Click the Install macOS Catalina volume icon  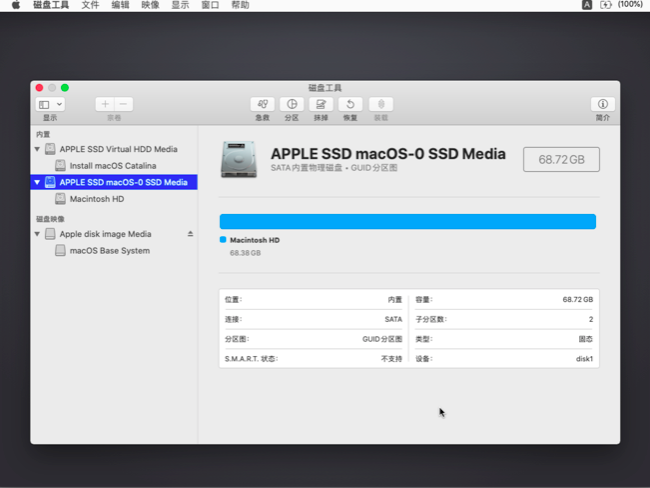point(61,165)
